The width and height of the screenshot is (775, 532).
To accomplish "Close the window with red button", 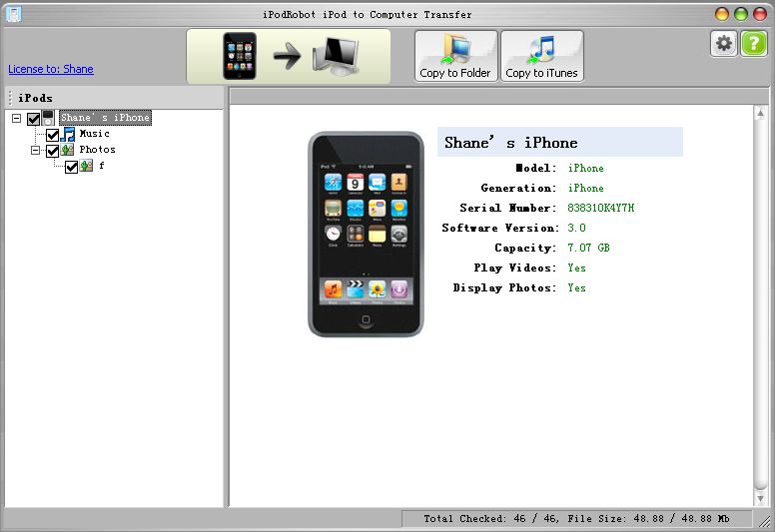I will (x=760, y=14).
